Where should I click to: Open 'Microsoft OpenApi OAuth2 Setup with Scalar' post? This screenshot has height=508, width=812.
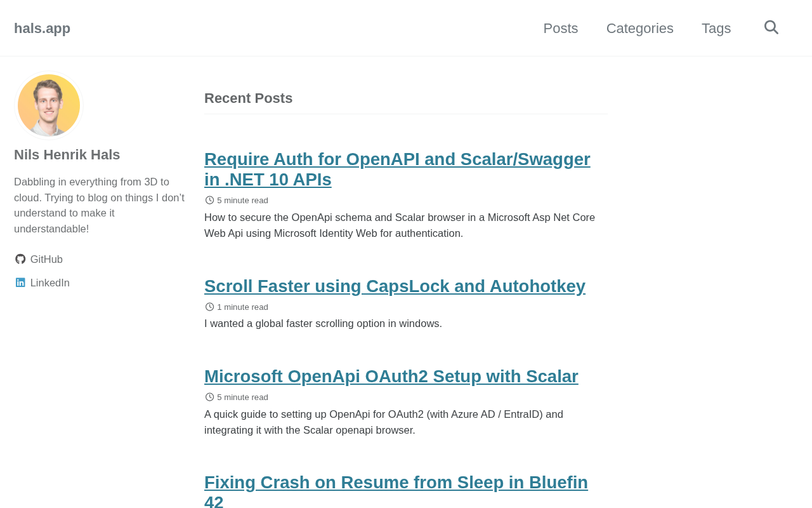pyautogui.click(x=391, y=377)
